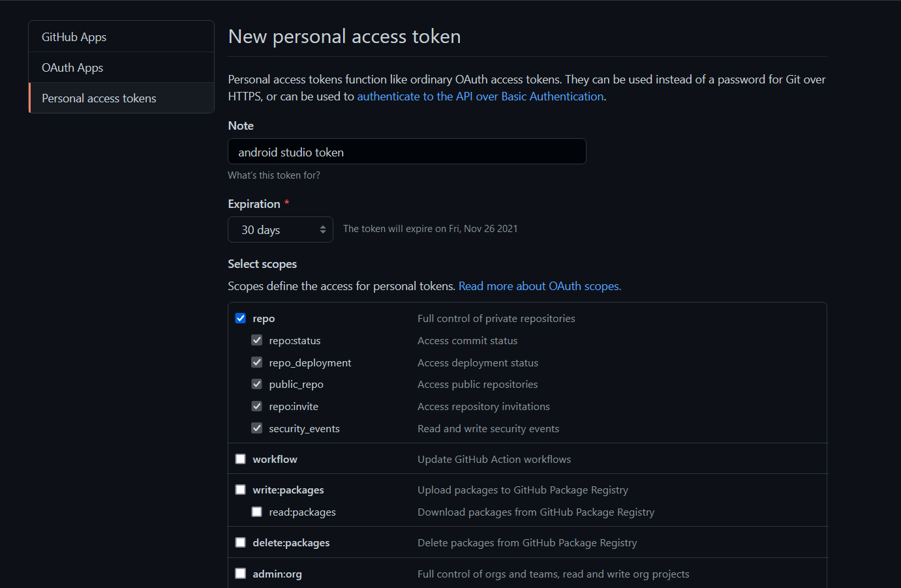Click the Expiration dropdown arrows icon
Screen dimensions: 901x588
tap(323, 229)
